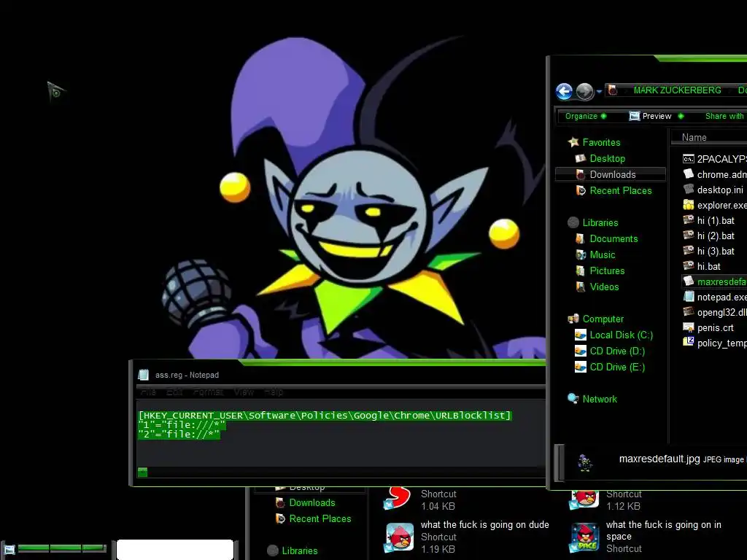Open the Help menu in Notepad
747x560 pixels.
274,392
